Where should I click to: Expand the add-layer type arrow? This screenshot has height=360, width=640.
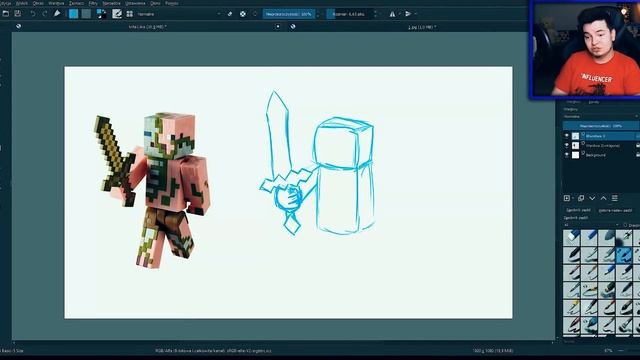[x=573, y=198]
